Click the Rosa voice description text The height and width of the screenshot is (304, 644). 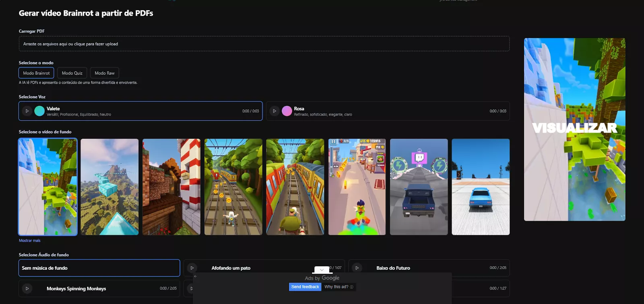point(323,115)
